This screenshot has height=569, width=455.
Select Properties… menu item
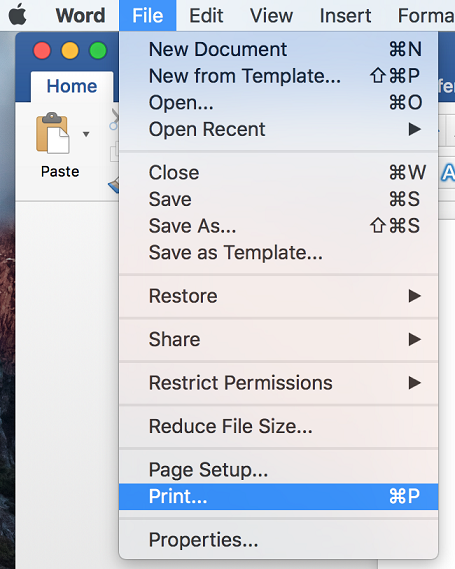pyautogui.click(x=278, y=540)
